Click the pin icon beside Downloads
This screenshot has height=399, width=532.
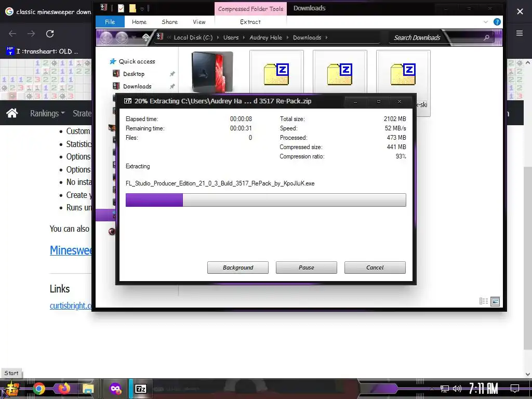172,87
